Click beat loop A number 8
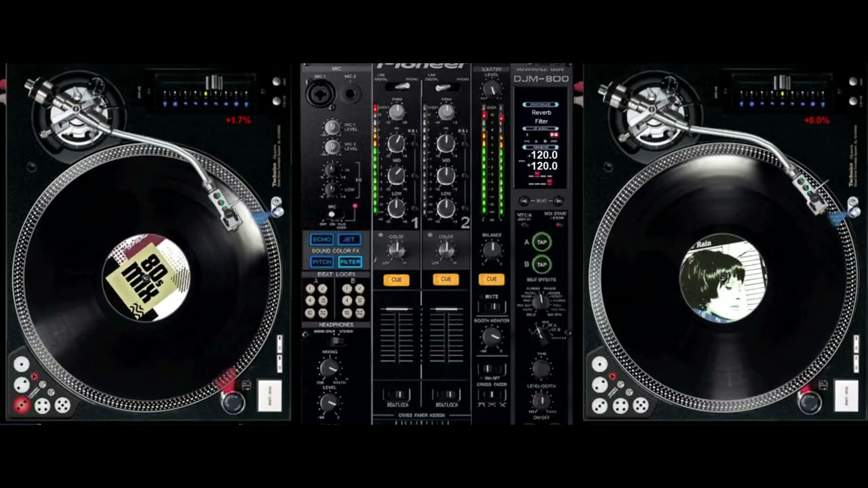The image size is (868, 488). [x=323, y=300]
